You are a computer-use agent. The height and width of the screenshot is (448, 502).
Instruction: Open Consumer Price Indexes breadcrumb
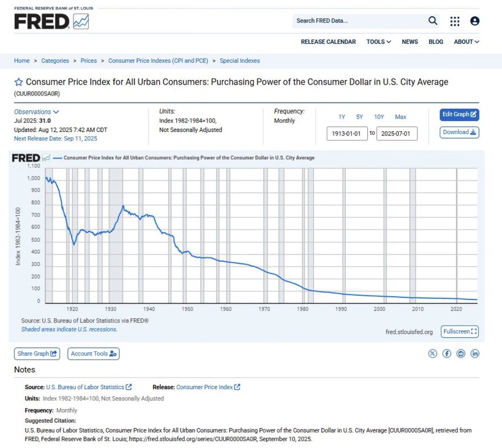point(158,61)
